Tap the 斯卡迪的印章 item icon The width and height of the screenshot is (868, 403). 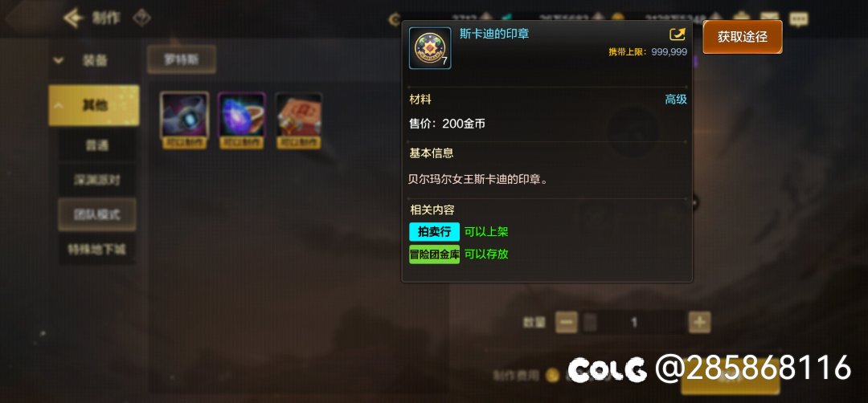click(x=430, y=48)
